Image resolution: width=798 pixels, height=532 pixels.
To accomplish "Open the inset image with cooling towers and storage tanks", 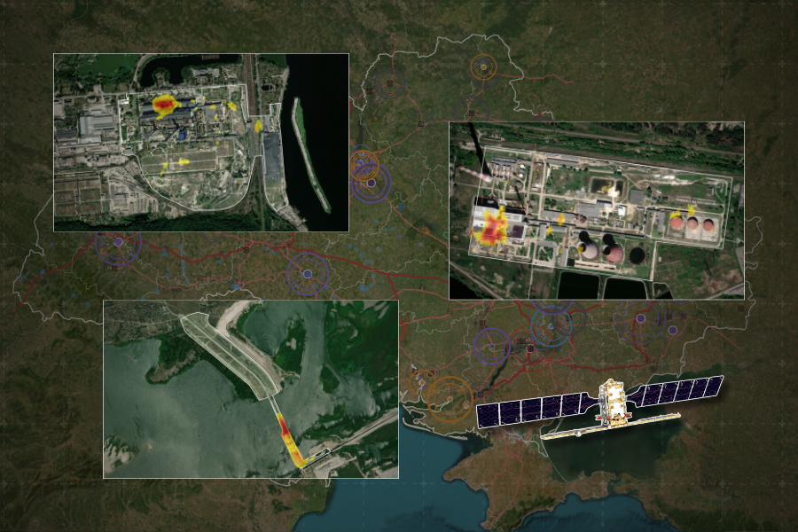I will click(x=597, y=210).
